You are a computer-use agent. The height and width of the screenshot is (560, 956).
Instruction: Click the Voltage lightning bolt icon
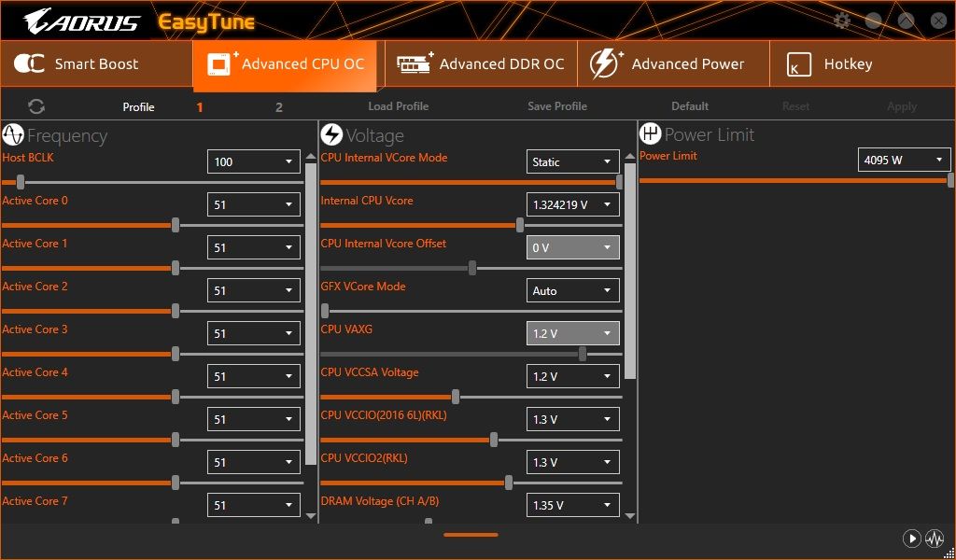[331, 134]
